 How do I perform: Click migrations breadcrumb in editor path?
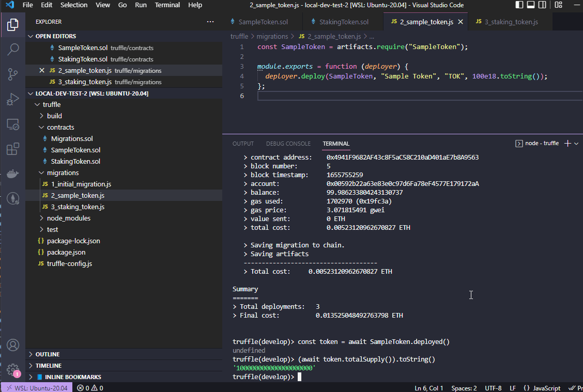pyautogui.click(x=272, y=36)
